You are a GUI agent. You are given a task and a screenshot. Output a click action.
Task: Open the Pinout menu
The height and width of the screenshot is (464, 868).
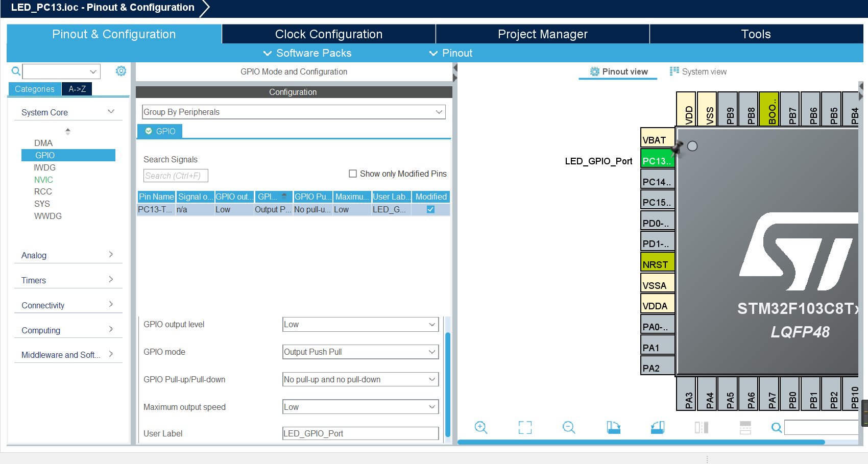pyautogui.click(x=451, y=53)
